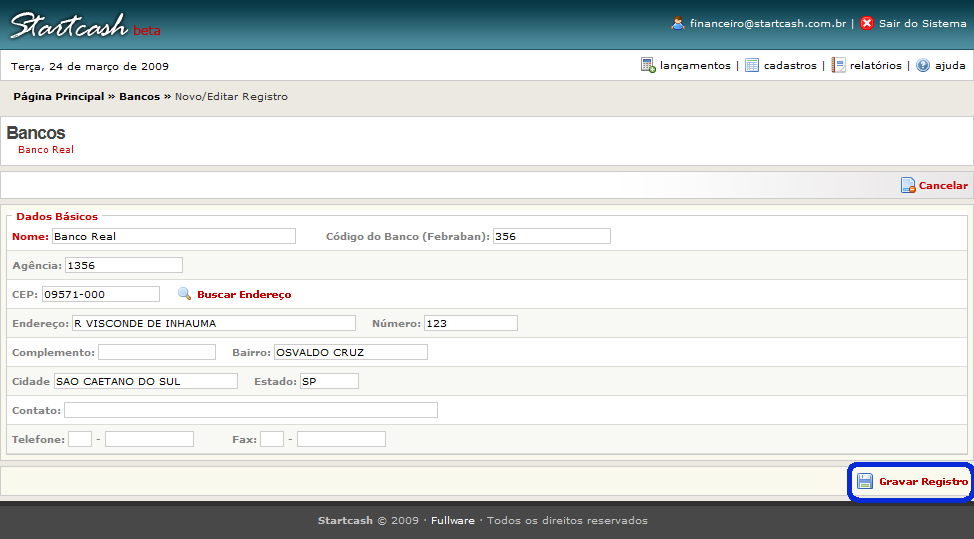Click the lançamentos calculator icon
This screenshot has width=974, height=539.
[x=648, y=65]
